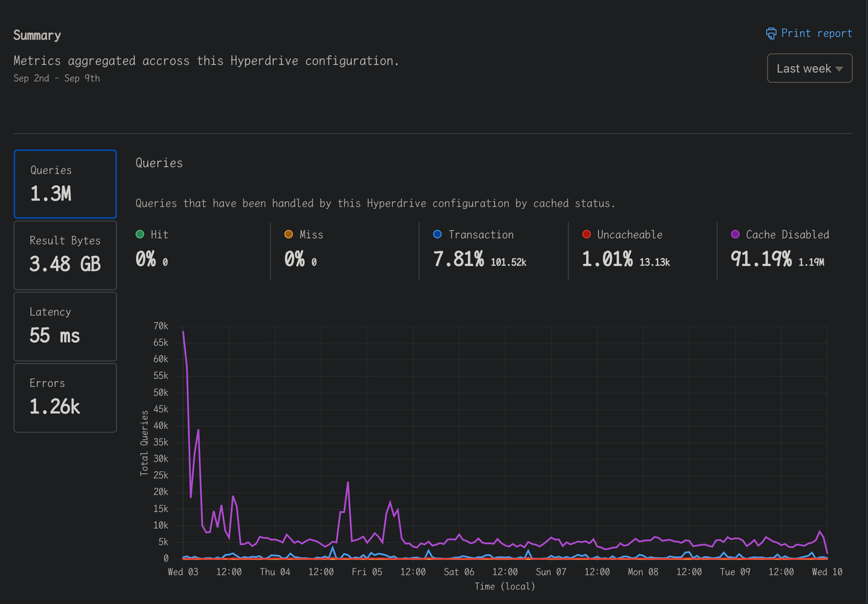Click the Sun 07 x-axis label
The width and height of the screenshot is (868, 604).
point(551,572)
